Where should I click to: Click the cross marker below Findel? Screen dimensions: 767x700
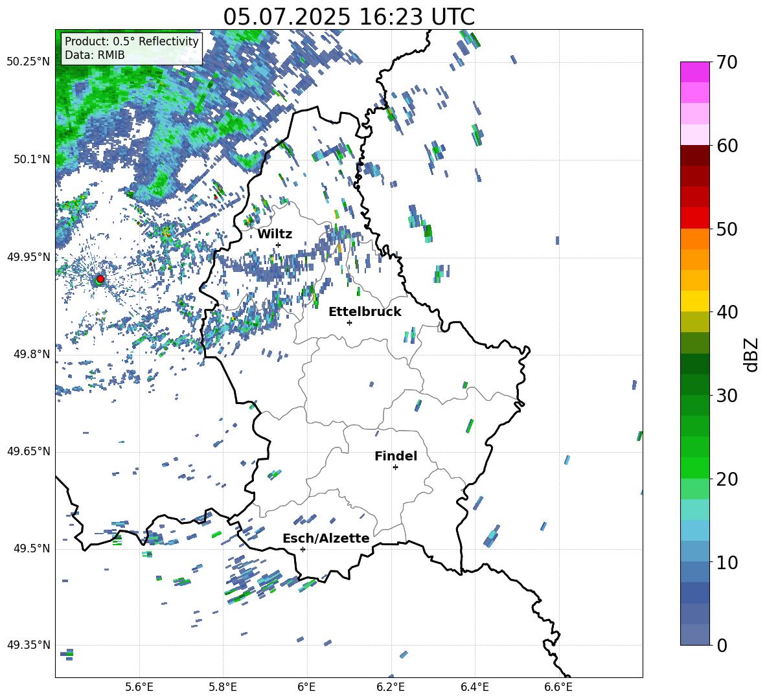click(395, 468)
